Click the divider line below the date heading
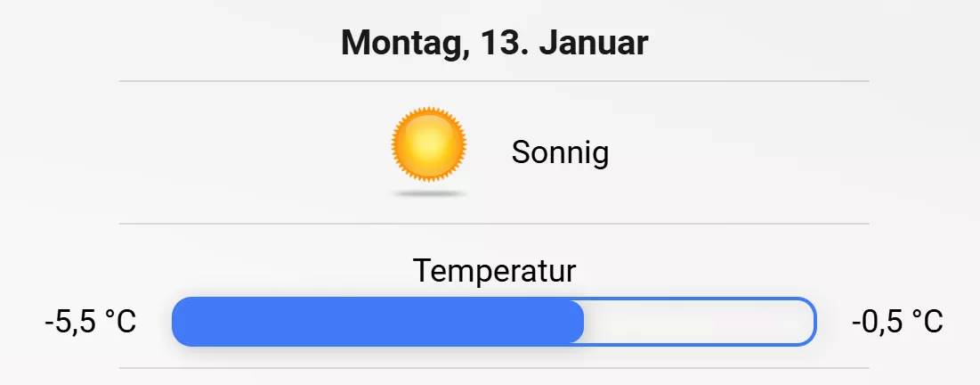The height and width of the screenshot is (385, 980). [494, 81]
